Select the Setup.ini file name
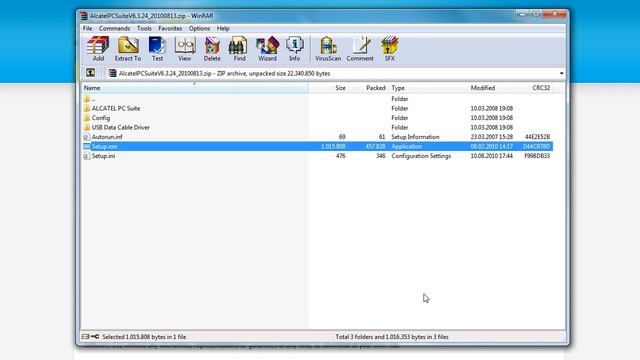The width and height of the screenshot is (640, 360). 103,156
